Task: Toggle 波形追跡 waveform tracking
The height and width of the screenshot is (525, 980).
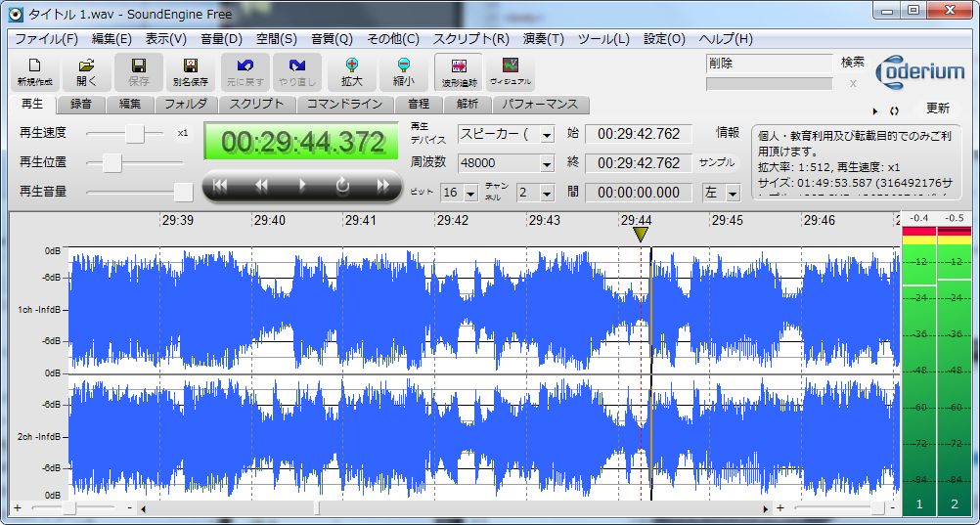Action: [459, 72]
